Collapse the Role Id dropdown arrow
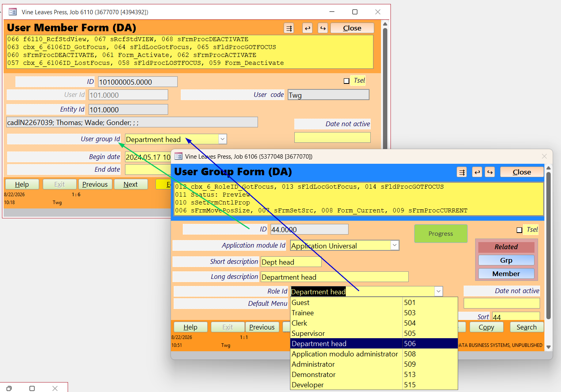 (x=438, y=292)
